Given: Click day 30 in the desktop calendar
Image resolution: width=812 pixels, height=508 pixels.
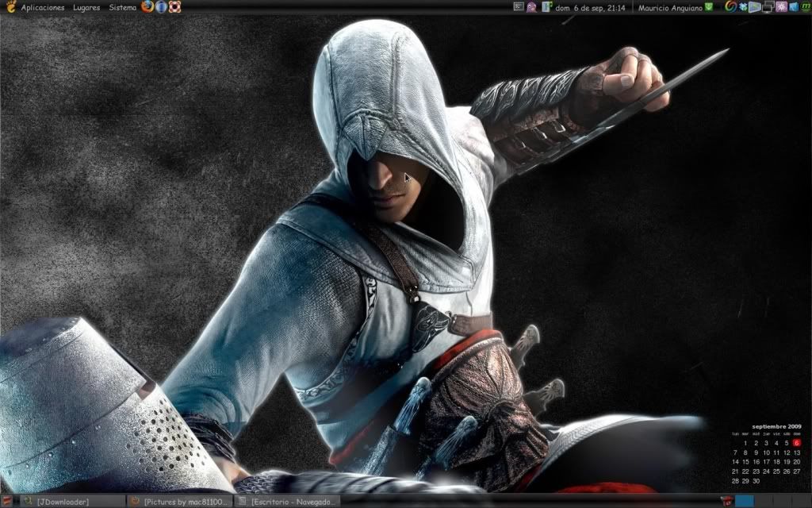Looking at the screenshot, I should tap(756, 480).
